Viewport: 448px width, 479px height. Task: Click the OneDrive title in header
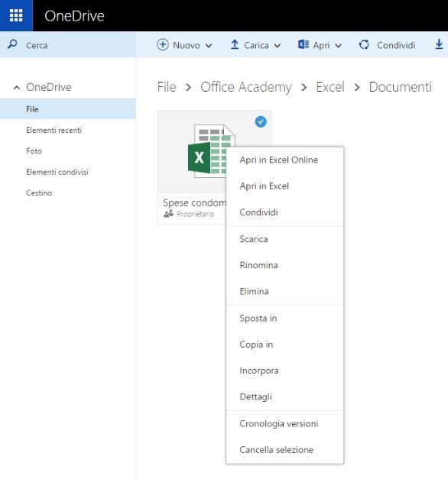point(74,16)
